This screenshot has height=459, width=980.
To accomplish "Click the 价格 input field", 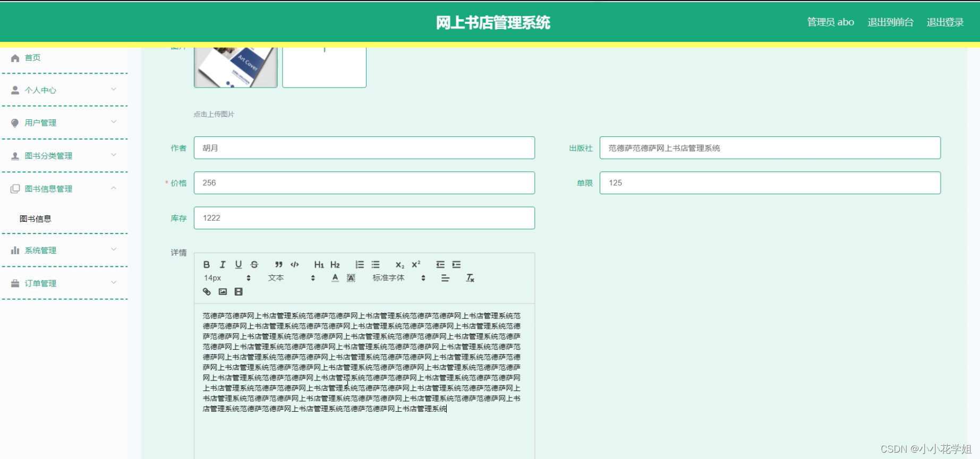I will pyautogui.click(x=364, y=183).
